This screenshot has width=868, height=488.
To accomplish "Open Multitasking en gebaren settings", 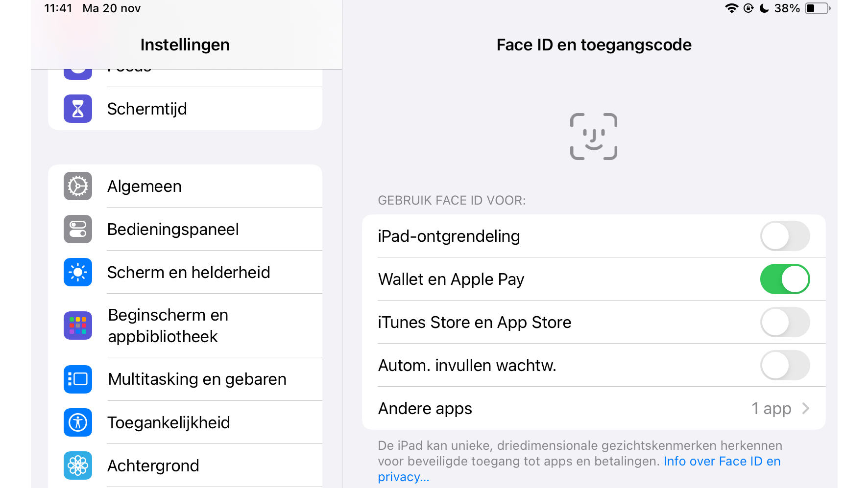I will [197, 379].
